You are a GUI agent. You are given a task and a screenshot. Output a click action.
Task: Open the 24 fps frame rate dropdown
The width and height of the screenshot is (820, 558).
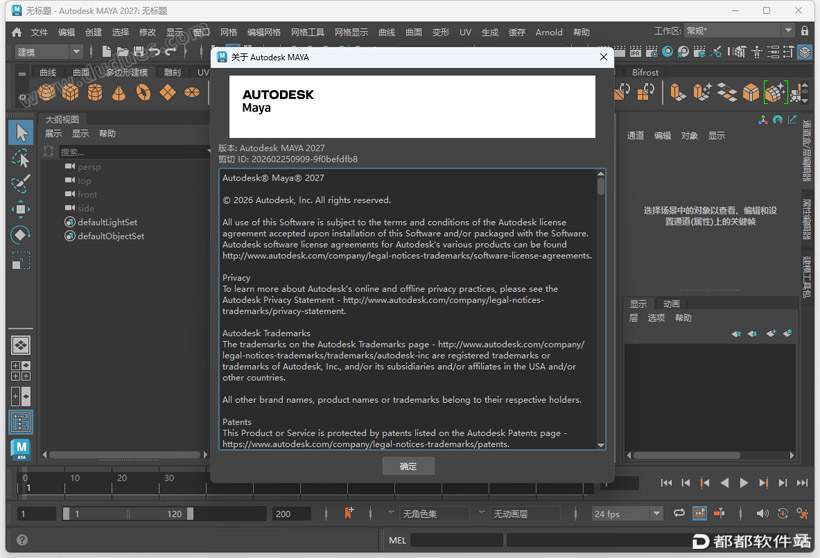pos(627,514)
